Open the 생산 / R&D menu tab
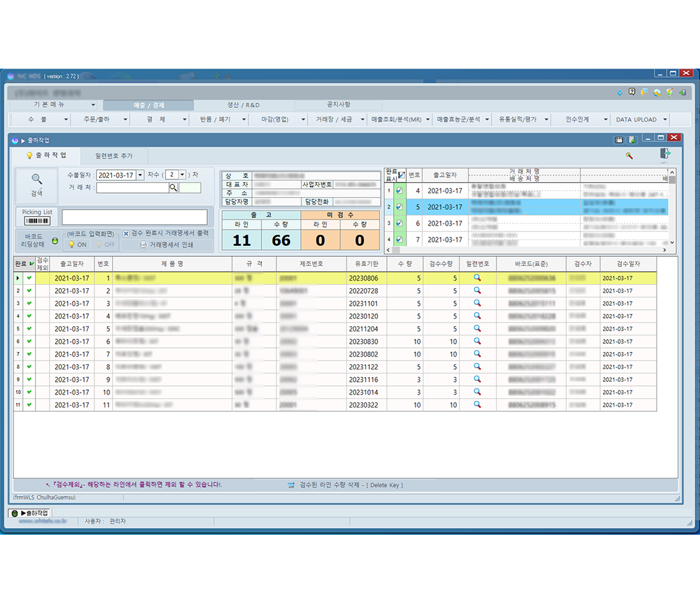 point(243,105)
